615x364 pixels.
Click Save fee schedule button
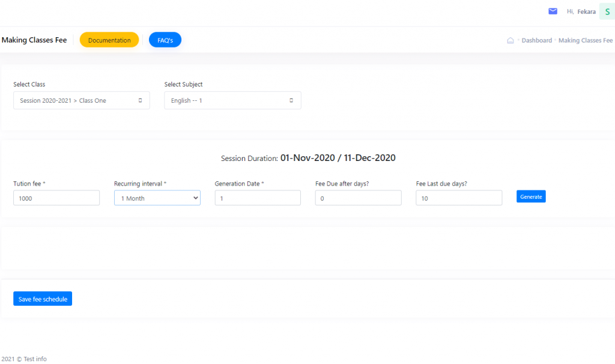(43, 299)
